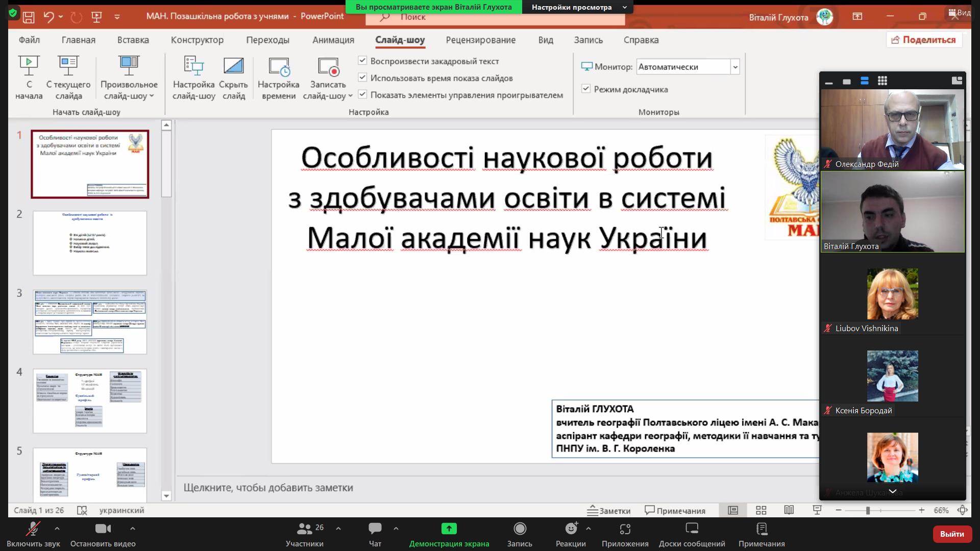This screenshot has height=551, width=980.
Task: Click 'Записать слайд-шоу' record icon
Action: (328, 67)
